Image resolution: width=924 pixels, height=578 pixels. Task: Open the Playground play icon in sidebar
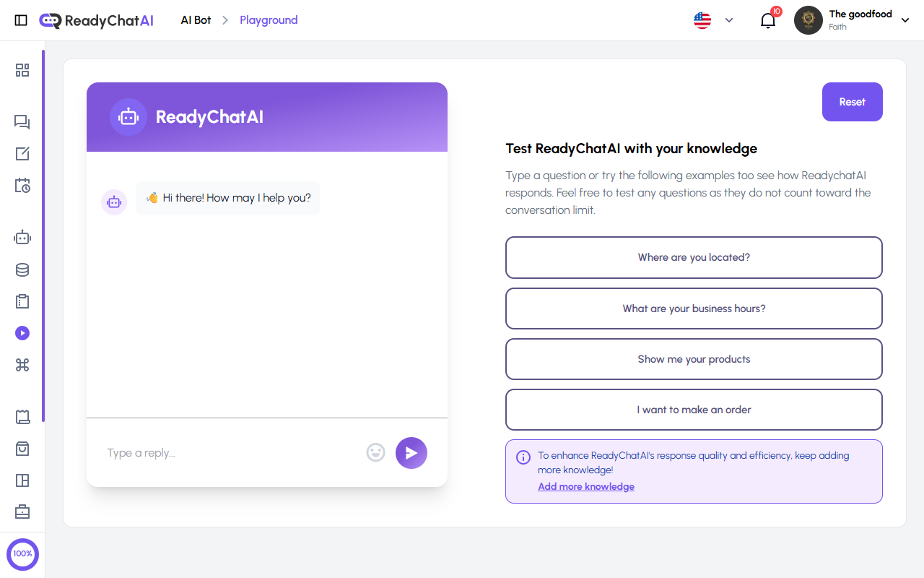pos(22,333)
